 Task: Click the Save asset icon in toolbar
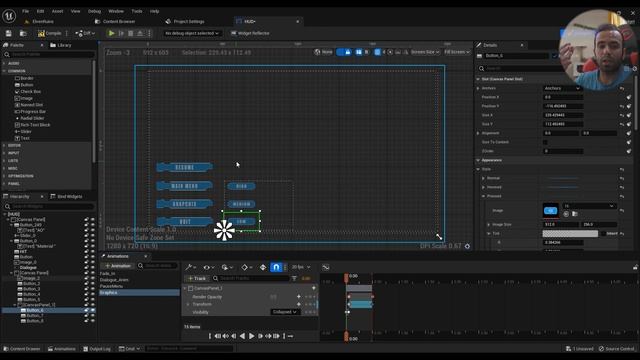pos(9,33)
